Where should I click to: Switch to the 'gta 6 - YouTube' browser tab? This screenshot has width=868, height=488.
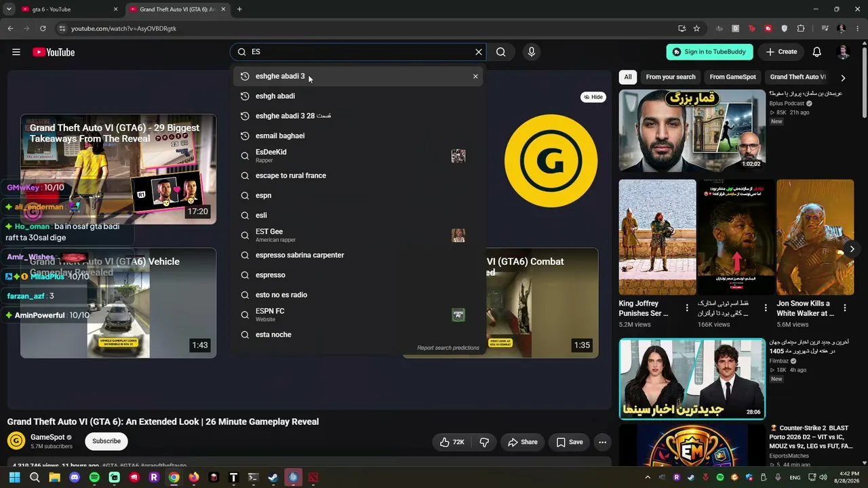[68, 9]
